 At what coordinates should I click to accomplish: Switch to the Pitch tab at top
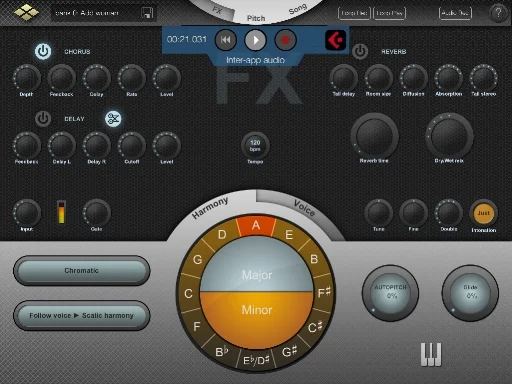256,18
